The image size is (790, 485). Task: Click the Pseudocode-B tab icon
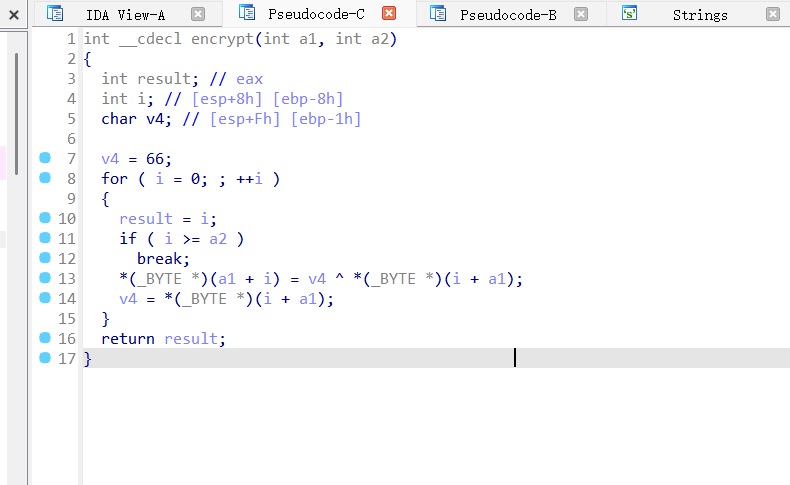click(x=438, y=14)
